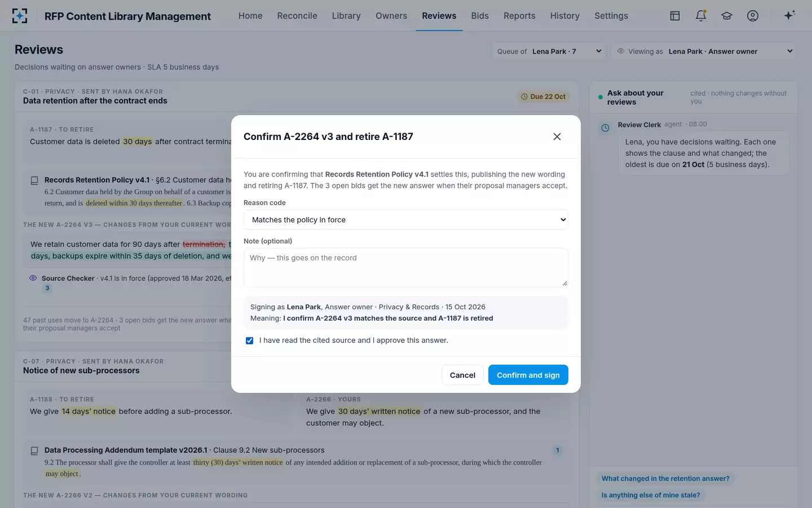Screen dimensions: 812x508
Task: Click the 'Data retention after the contract ends' title
Action: click(x=95, y=101)
